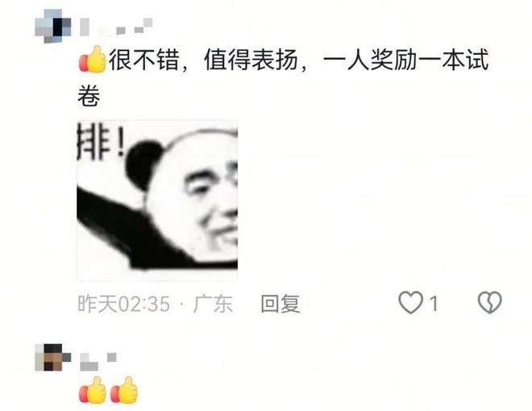Tap thumbs-up emoji before 很不错
The image size is (532, 411).
tap(93, 59)
